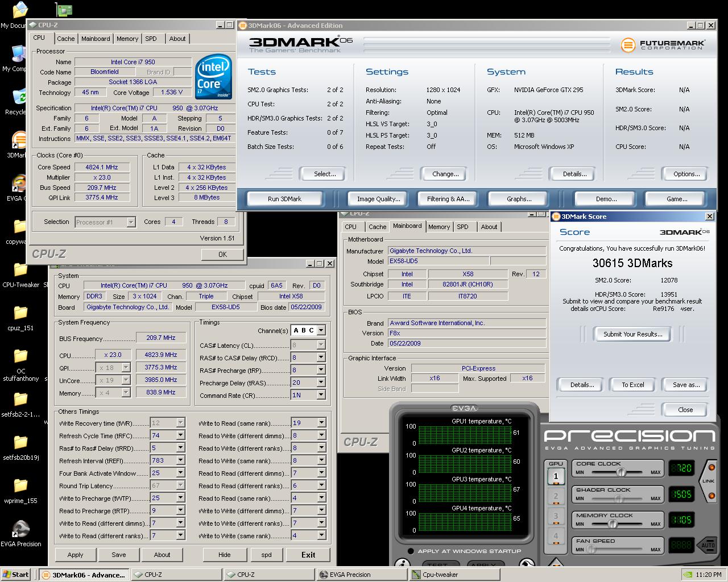Launch the 3DMark desktop shortcut
Screen dimensions: 728x582
click(x=18, y=140)
